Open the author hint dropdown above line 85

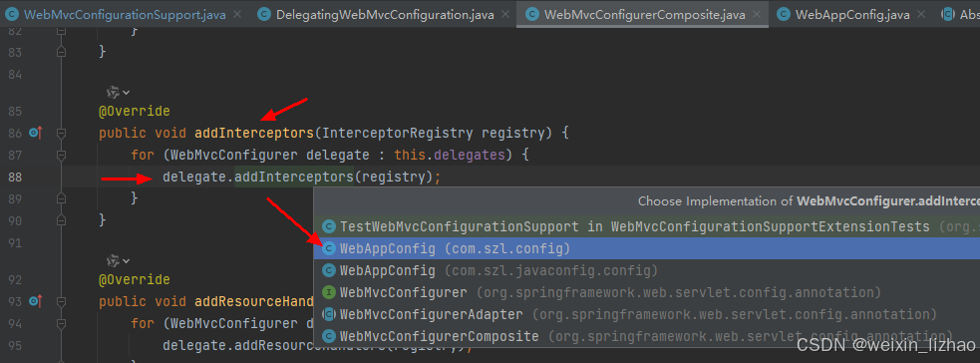[x=118, y=93]
